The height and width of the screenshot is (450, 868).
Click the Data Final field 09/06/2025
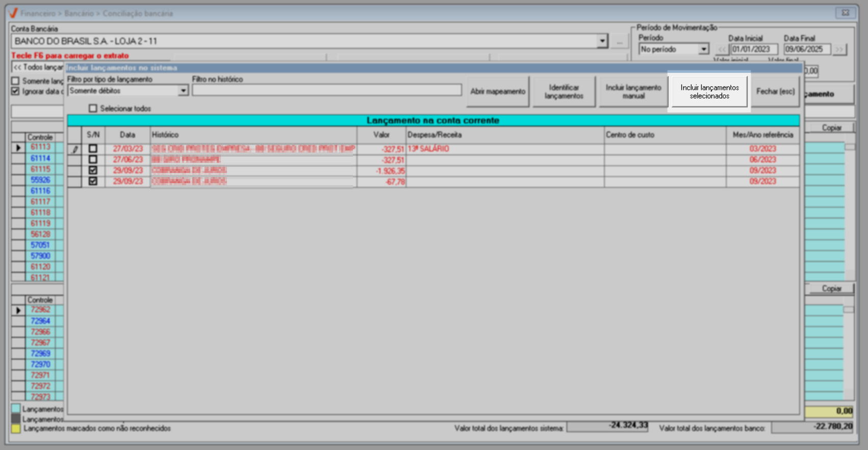click(807, 49)
